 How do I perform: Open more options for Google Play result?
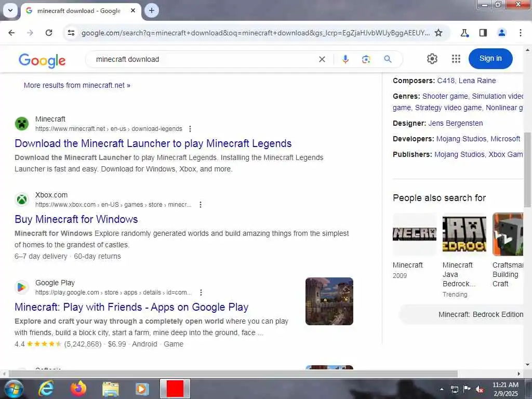201,292
